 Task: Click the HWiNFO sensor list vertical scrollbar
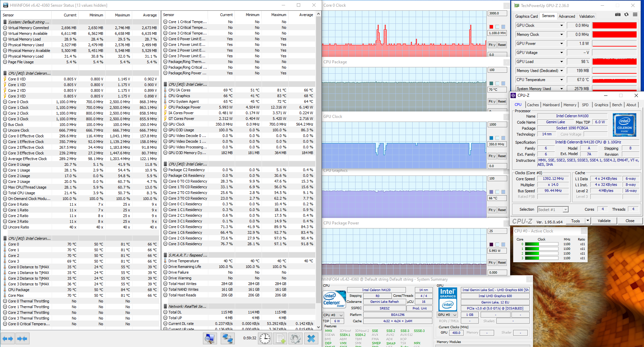[x=318, y=171]
